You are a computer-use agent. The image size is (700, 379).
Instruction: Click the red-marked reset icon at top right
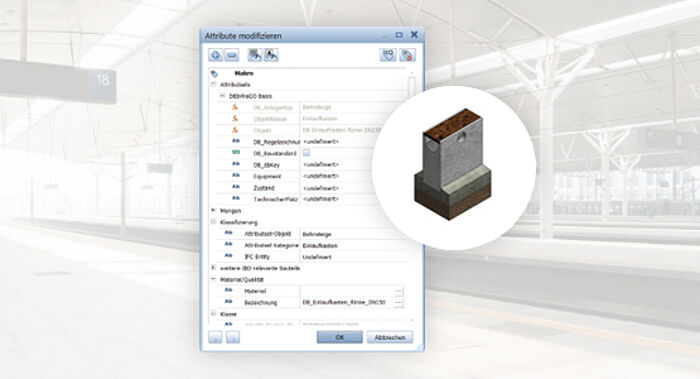pyautogui.click(x=407, y=55)
